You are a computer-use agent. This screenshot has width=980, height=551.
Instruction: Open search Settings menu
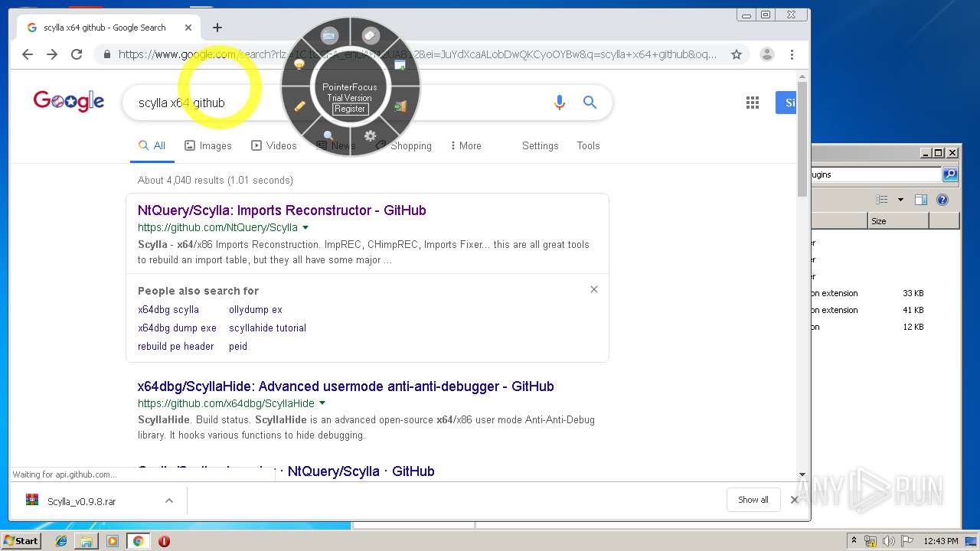pyautogui.click(x=541, y=145)
